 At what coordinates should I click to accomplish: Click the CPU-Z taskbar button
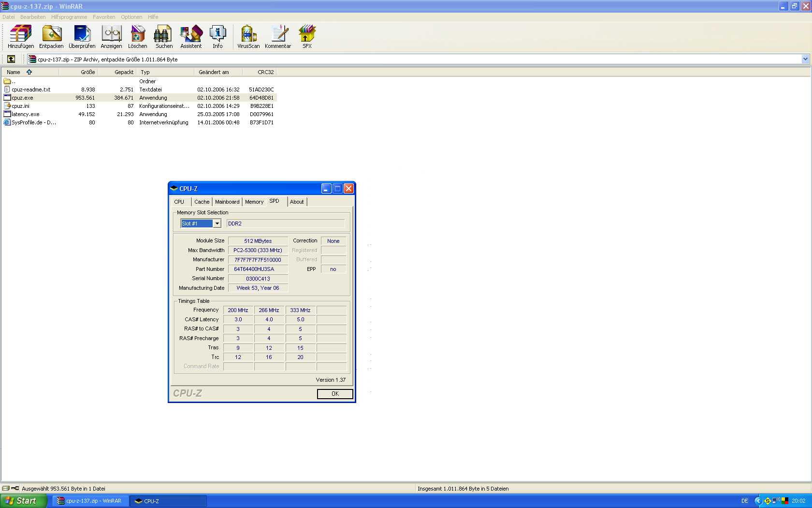pos(168,501)
